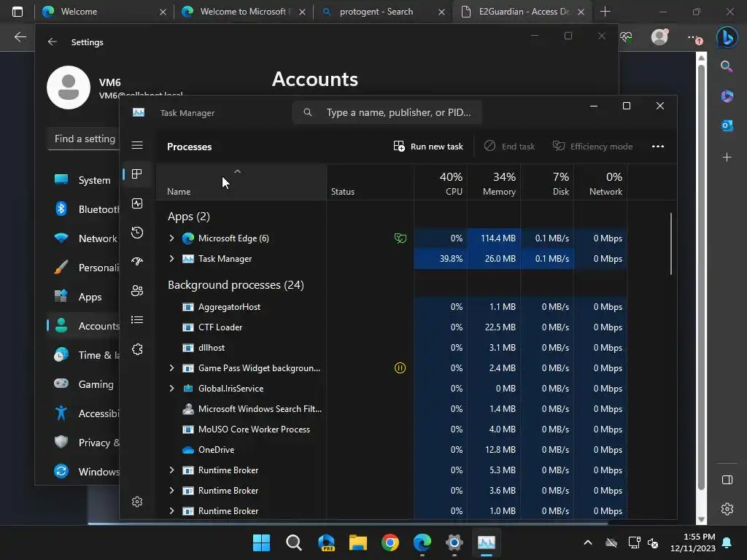Select Microsoft Windows Search Filter row
Screen dimensions: 747x560
click(391, 408)
